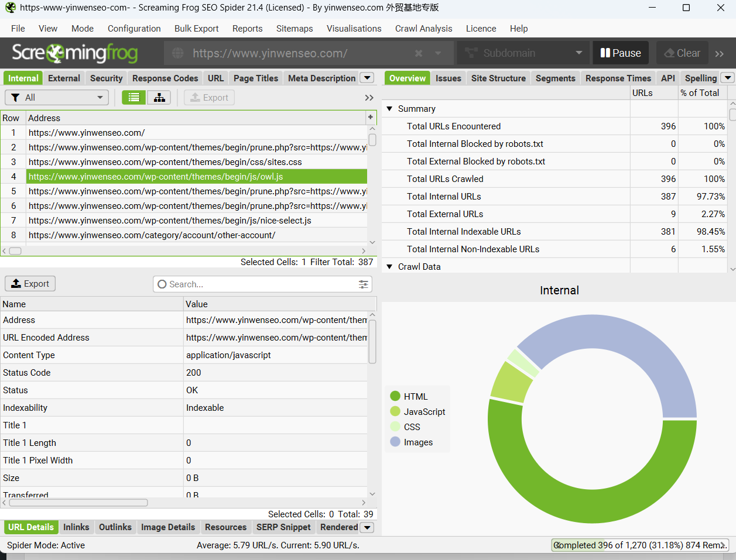The image size is (736, 560).
Task: Show more right-pane tabs after Spelling
Action: [727, 78]
